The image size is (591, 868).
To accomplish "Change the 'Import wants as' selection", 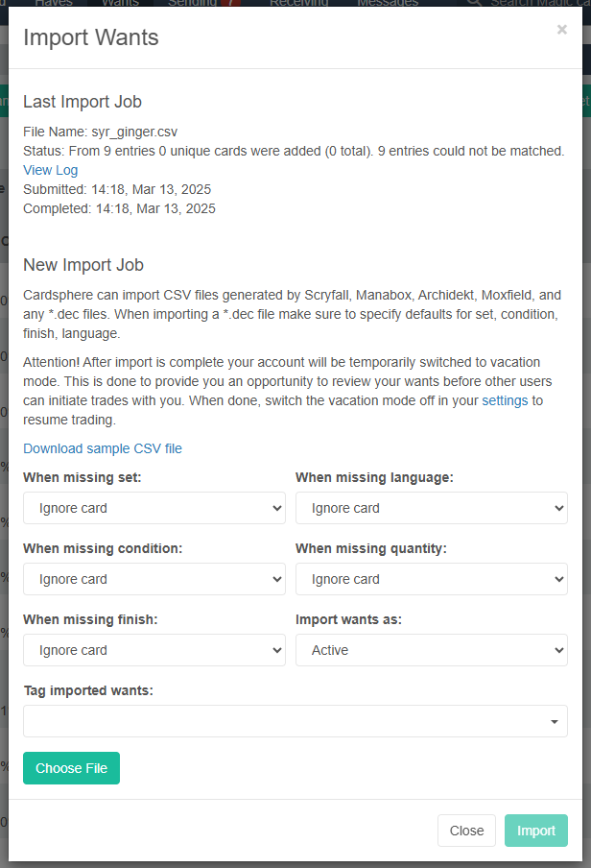I will (x=431, y=650).
